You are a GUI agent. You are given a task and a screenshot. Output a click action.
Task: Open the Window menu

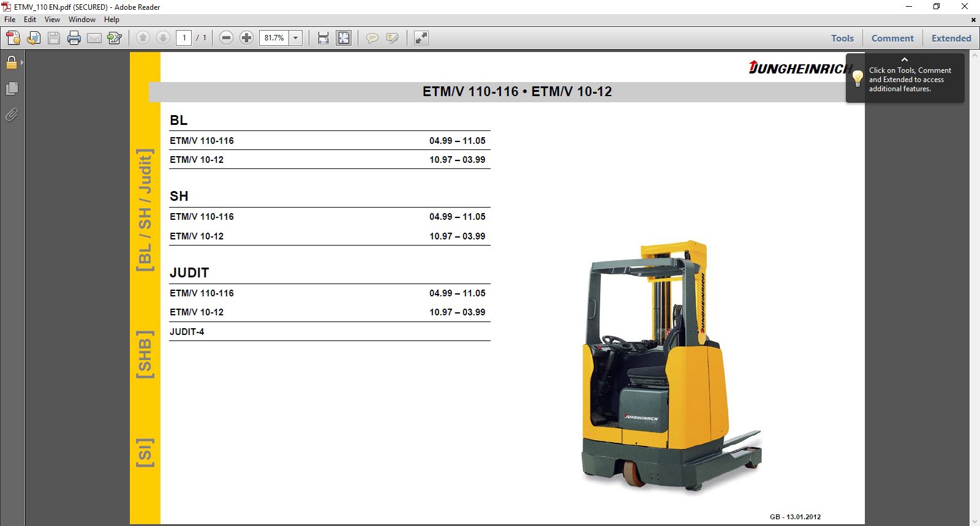(x=82, y=20)
